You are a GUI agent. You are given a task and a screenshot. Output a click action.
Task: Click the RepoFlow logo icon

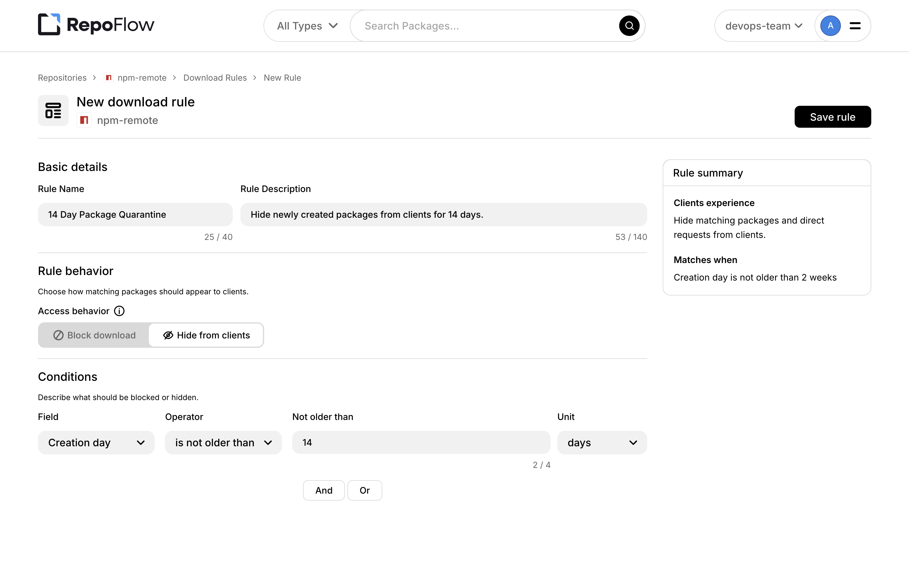pyautogui.click(x=49, y=25)
